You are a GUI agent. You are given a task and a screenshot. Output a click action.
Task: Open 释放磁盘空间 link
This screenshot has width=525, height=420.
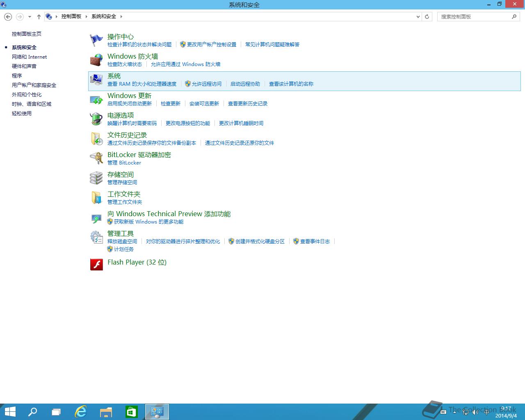click(x=122, y=241)
